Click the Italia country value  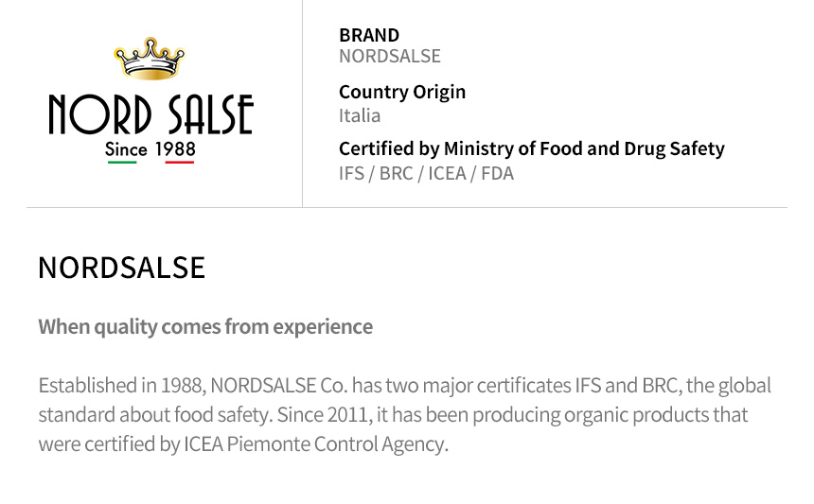(360, 115)
